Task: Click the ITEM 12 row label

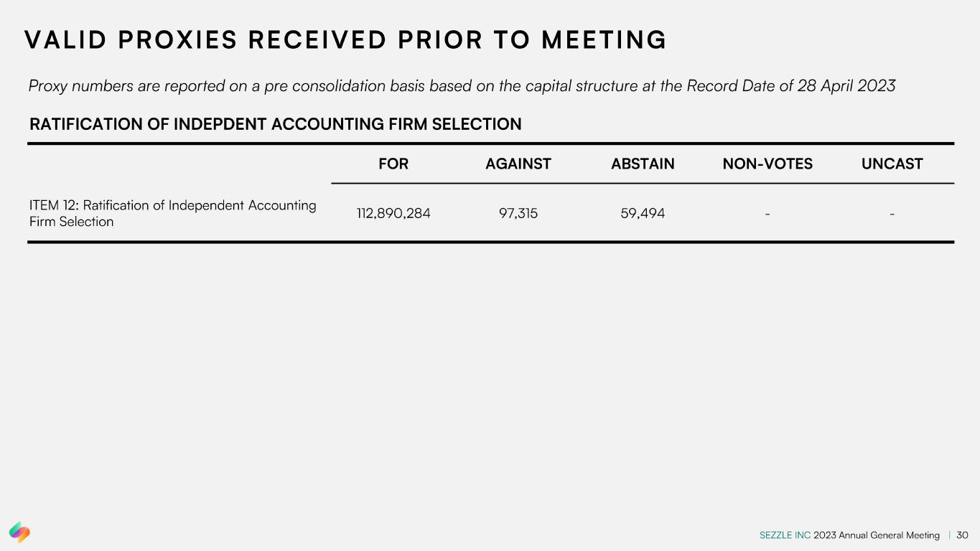Action: [x=172, y=213]
